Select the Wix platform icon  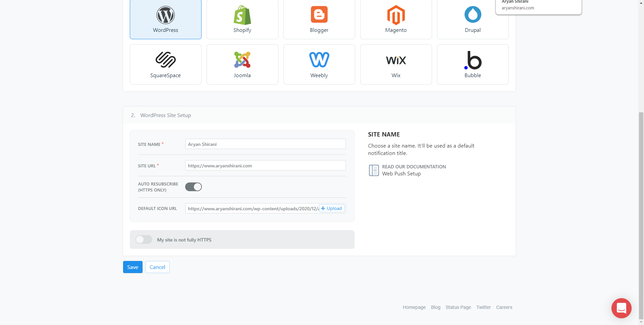pyautogui.click(x=396, y=60)
